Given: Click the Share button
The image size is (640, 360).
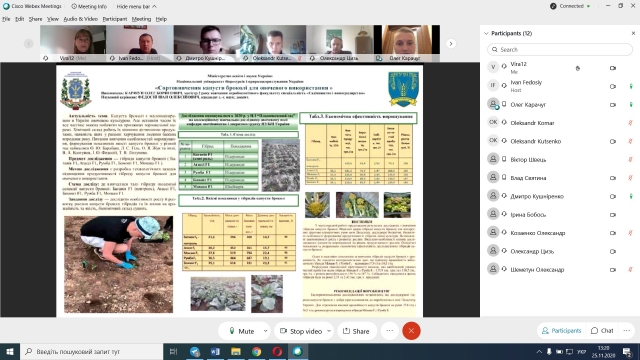Looking at the screenshot, I should pos(356,331).
